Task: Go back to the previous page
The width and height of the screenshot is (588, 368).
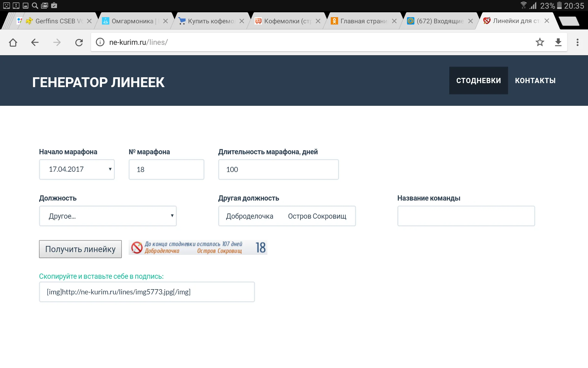Action: [x=35, y=42]
